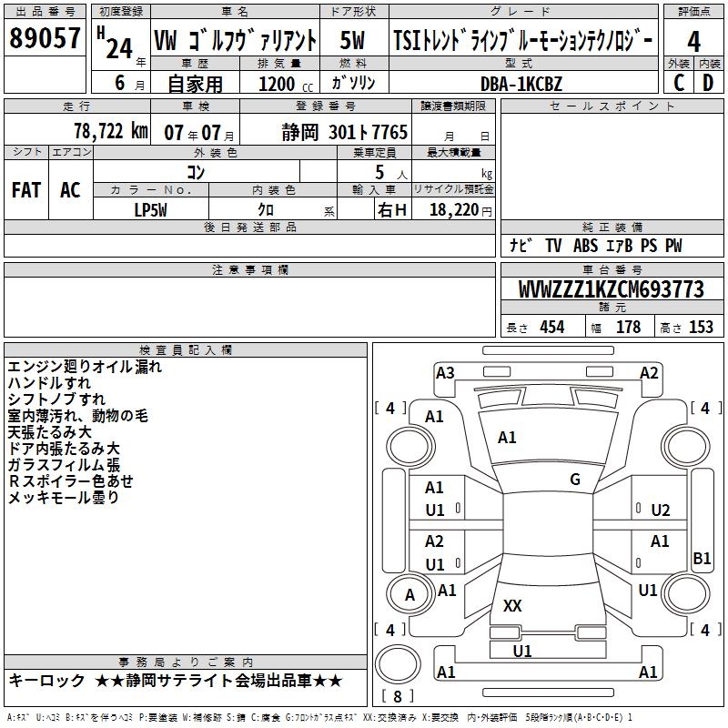The height and width of the screenshot is (728, 728).
Task: Click the circled A wheel mark
Action: tap(409, 594)
